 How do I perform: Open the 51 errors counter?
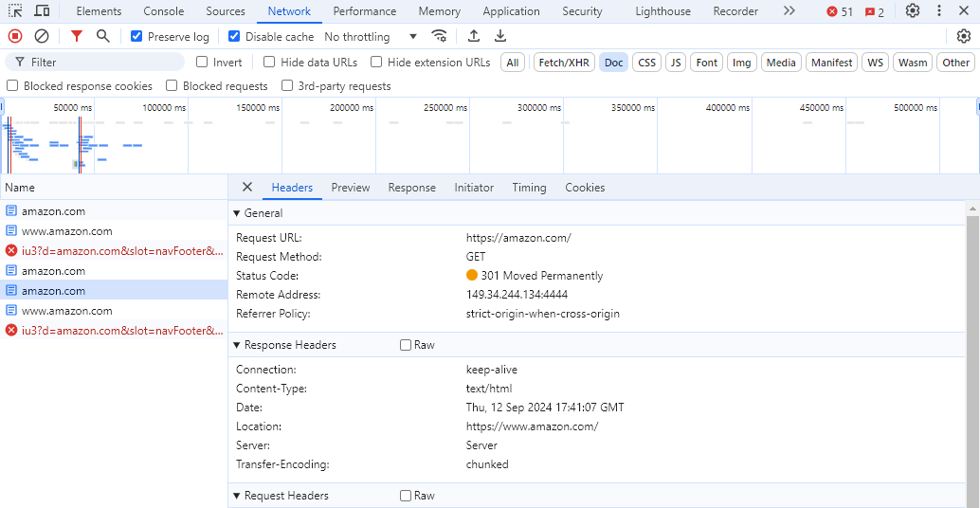(x=840, y=12)
